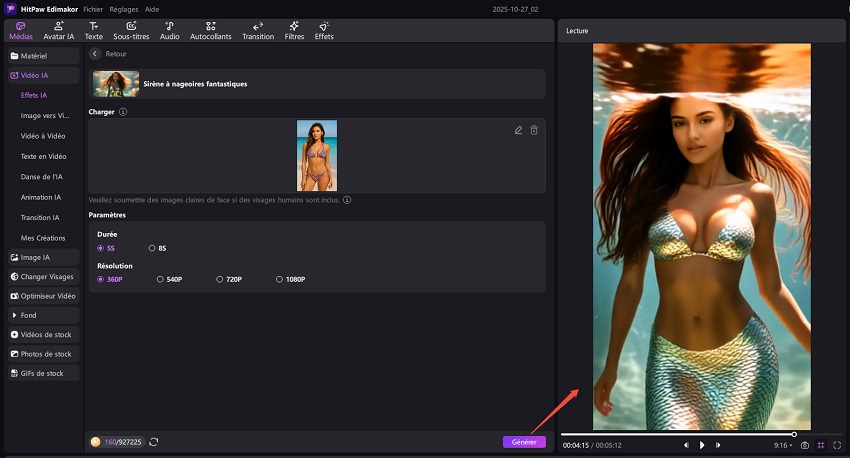
Task: Select 1080P resolution
Action: 286,279
